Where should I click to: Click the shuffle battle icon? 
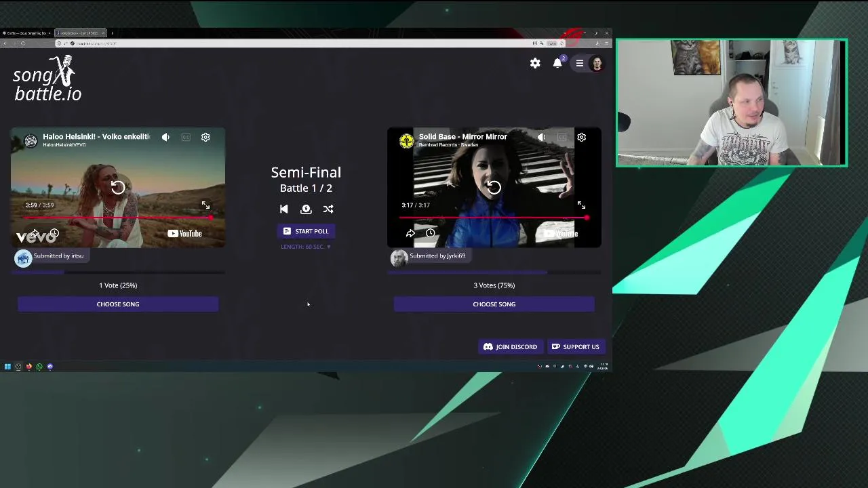(328, 209)
